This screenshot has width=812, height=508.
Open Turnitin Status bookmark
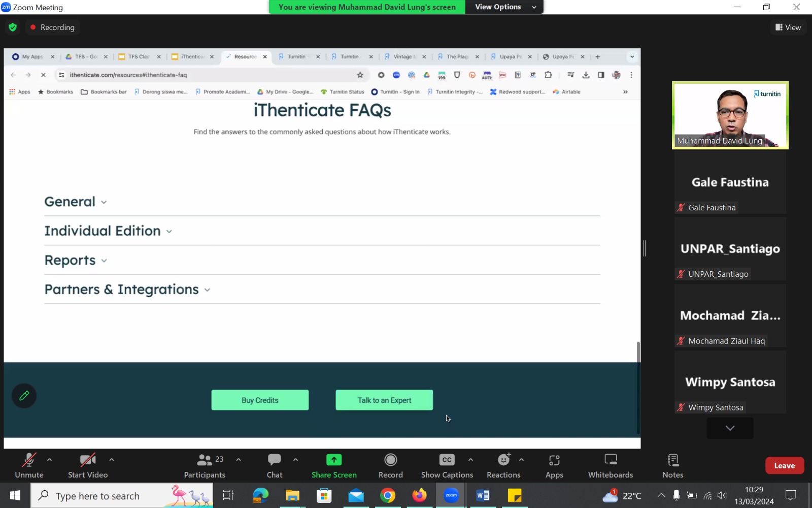[343, 92]
